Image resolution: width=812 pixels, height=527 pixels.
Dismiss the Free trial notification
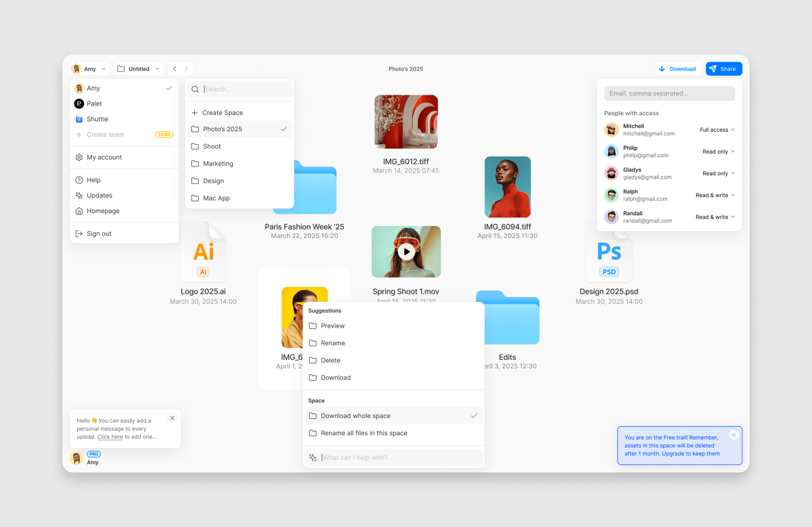[x=734, y=435]
